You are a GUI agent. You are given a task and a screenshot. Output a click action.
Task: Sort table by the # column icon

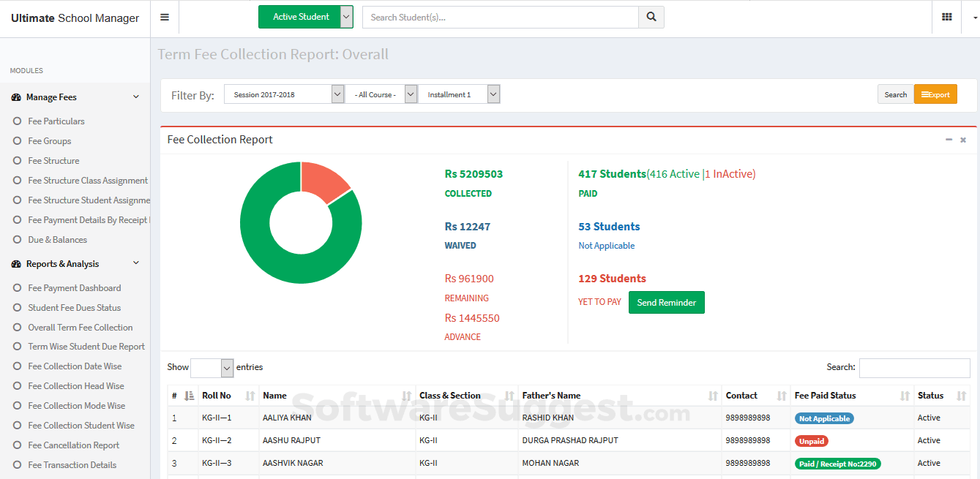pyautogui.click(x=190, y=396)
